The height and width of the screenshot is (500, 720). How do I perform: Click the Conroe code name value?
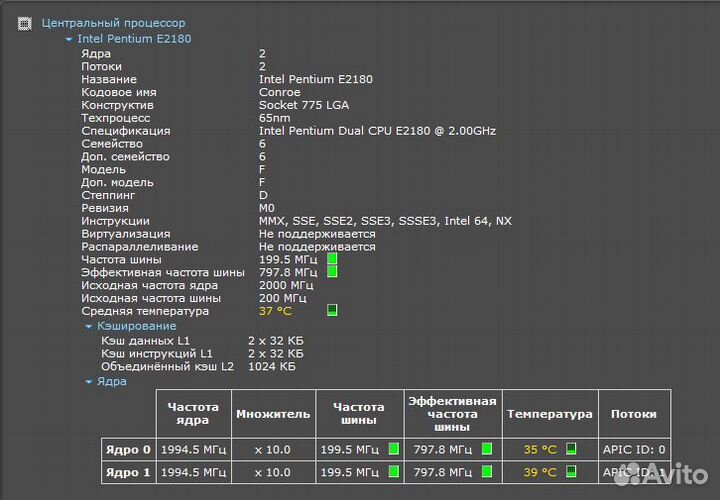(x=280, y=92)
